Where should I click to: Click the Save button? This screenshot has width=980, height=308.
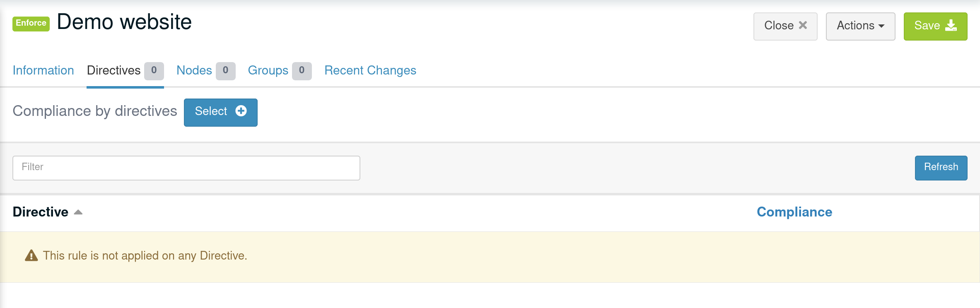(935, 26)
